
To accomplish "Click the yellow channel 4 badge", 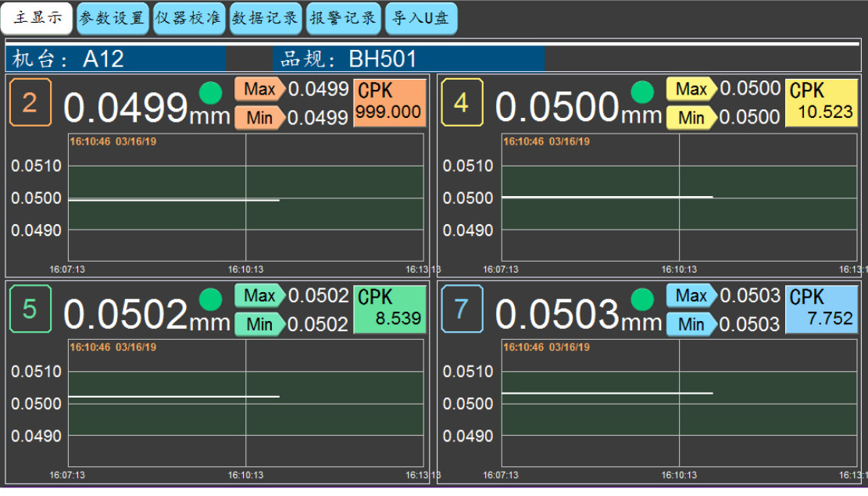I will 461,102.
